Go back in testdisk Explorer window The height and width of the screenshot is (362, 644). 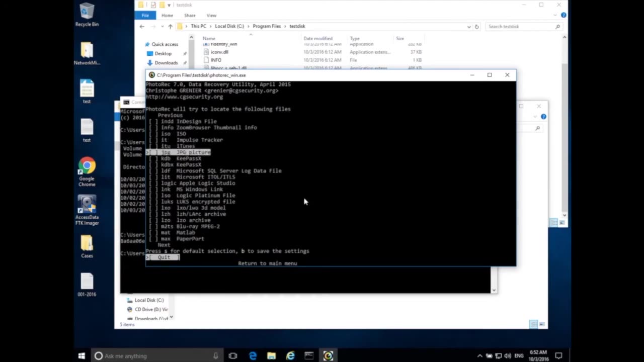click(142, 26)
